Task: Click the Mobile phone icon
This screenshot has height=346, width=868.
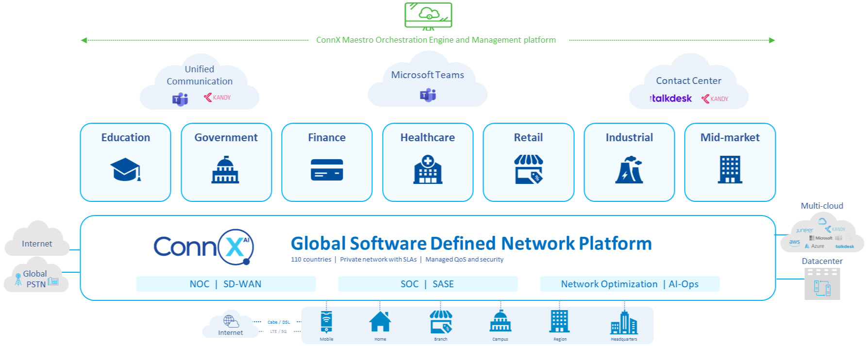Action: pos(326,322)
